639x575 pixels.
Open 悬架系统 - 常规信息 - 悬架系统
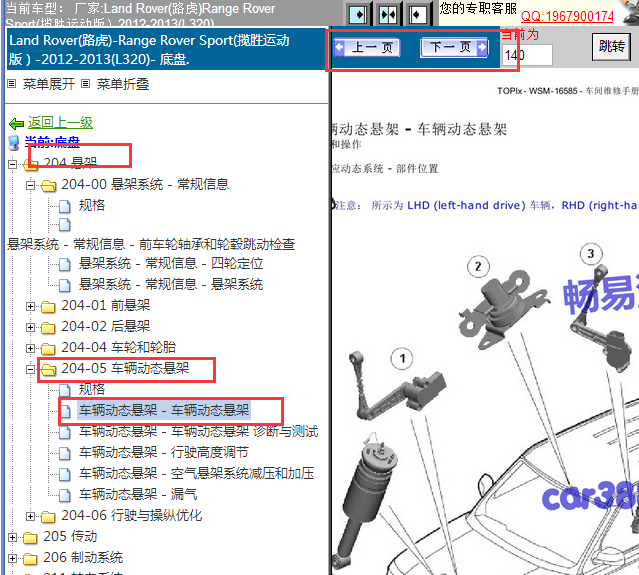tap(171, 284)
